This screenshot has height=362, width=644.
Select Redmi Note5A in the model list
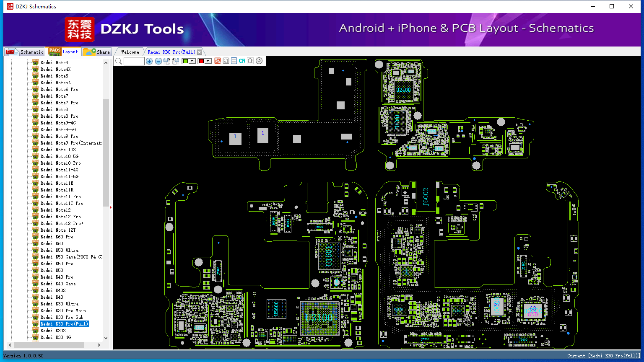(x=56, y=83)
